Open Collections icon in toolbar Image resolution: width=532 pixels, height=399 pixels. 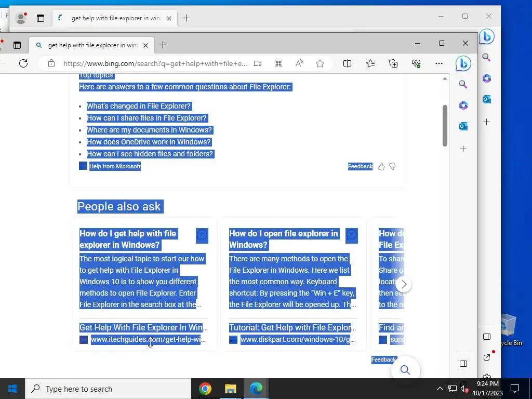[393, 63]
